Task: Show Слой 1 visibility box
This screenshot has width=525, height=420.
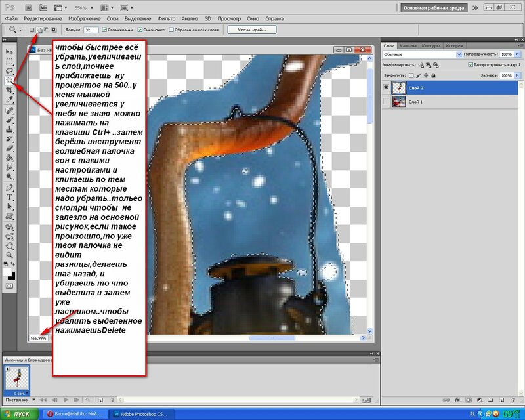Action: (x=386, y=102)
